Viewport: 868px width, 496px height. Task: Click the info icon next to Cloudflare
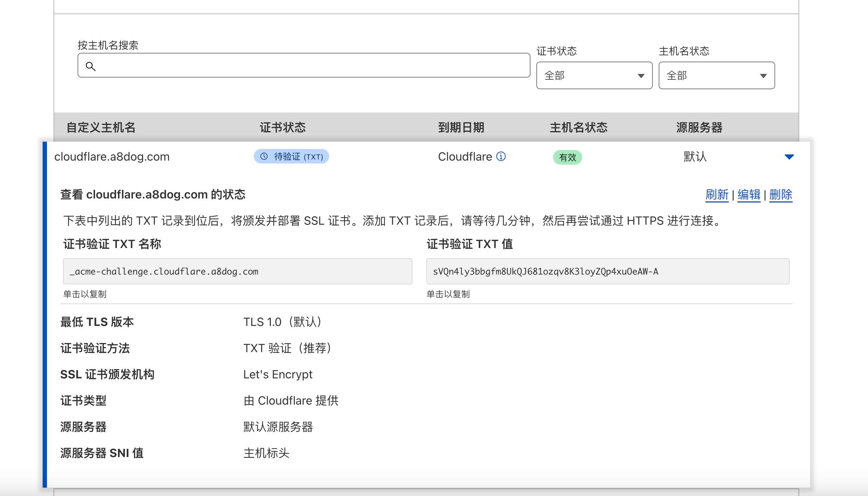501,156
